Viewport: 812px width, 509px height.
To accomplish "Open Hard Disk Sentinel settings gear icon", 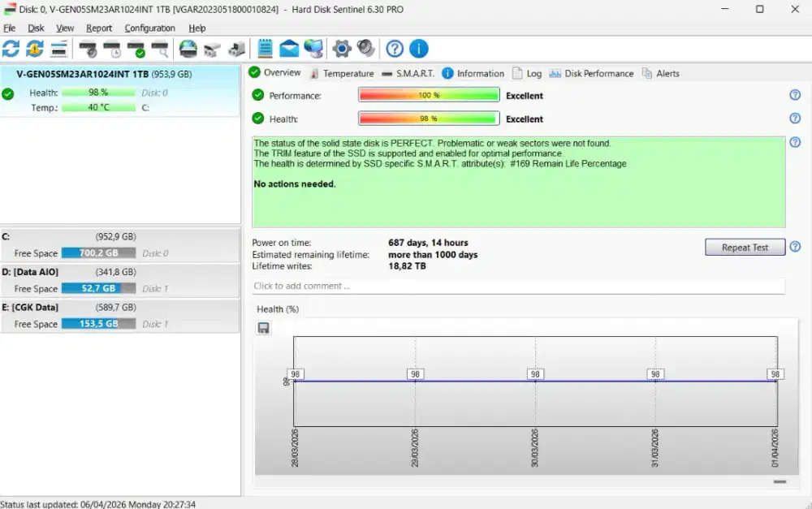I will 341,49.
